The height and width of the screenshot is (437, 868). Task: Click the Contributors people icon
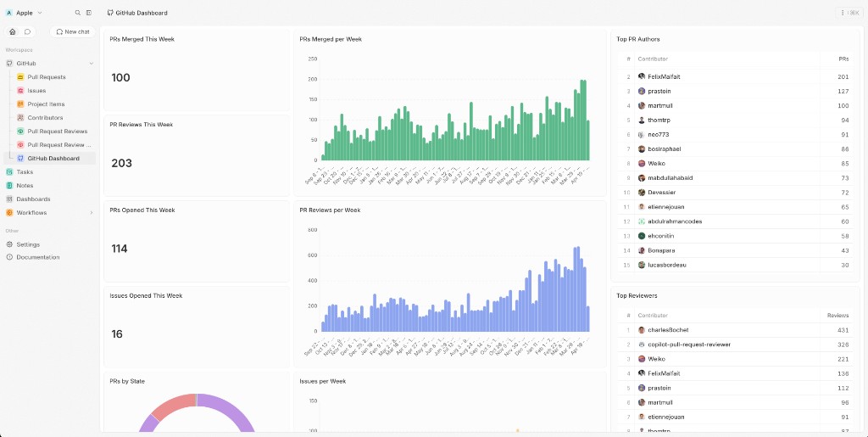point(20,118)
